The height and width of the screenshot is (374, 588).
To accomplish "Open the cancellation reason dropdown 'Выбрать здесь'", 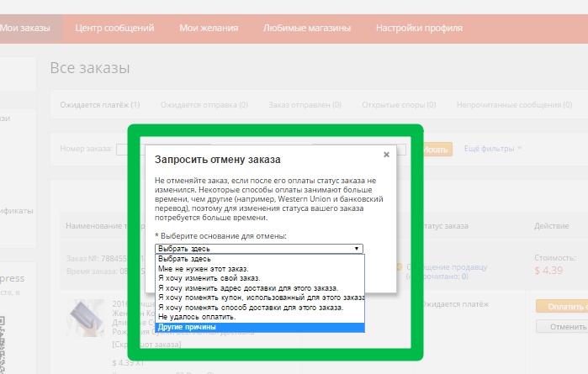I will [x=259, y=249].
